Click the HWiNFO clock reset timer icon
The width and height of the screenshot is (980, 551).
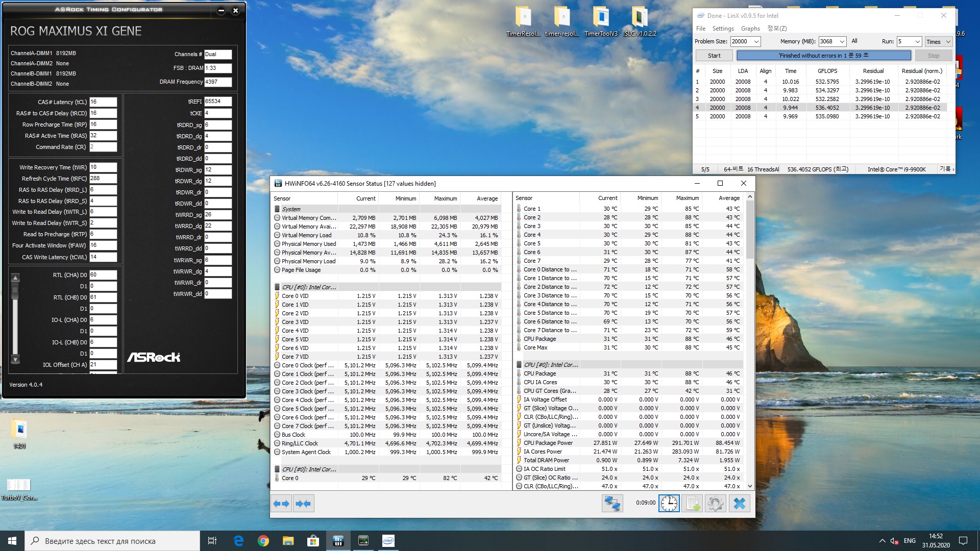click(669, 504)
